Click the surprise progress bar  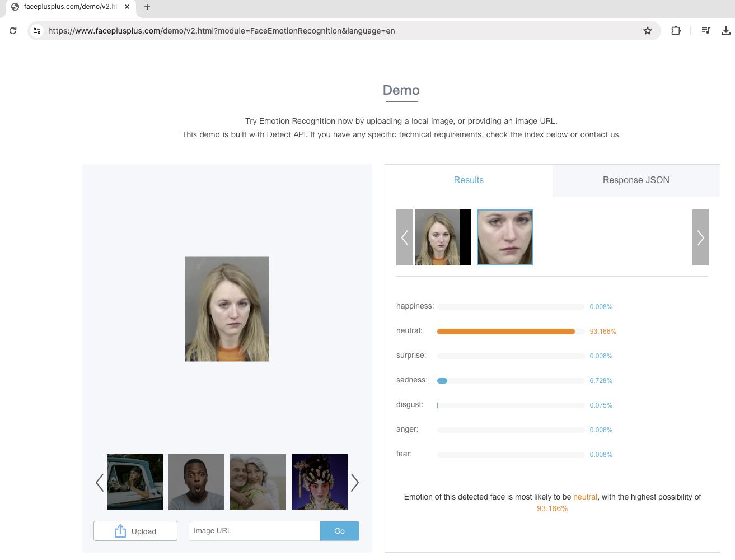click(x=511, y=356)
